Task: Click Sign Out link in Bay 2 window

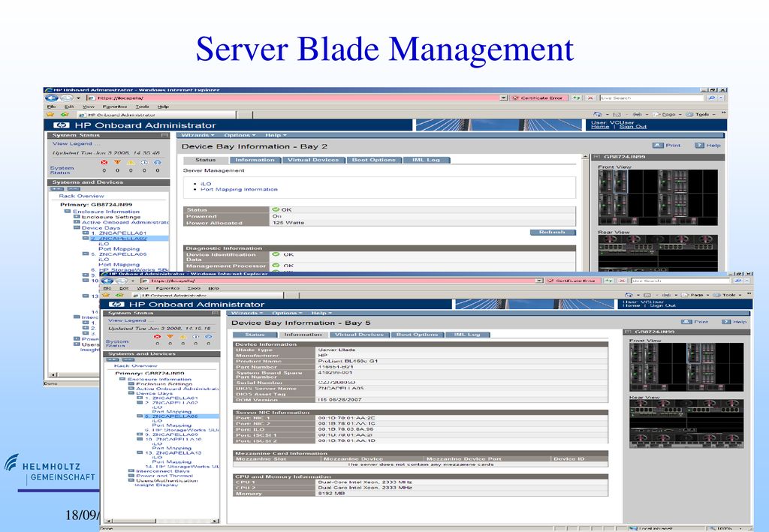Action: coord(633,127)
